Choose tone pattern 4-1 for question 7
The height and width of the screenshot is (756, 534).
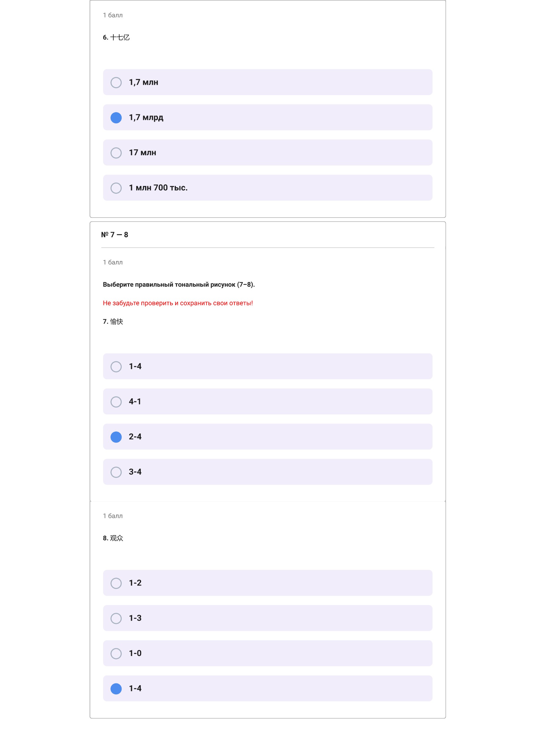coord(116,402)
